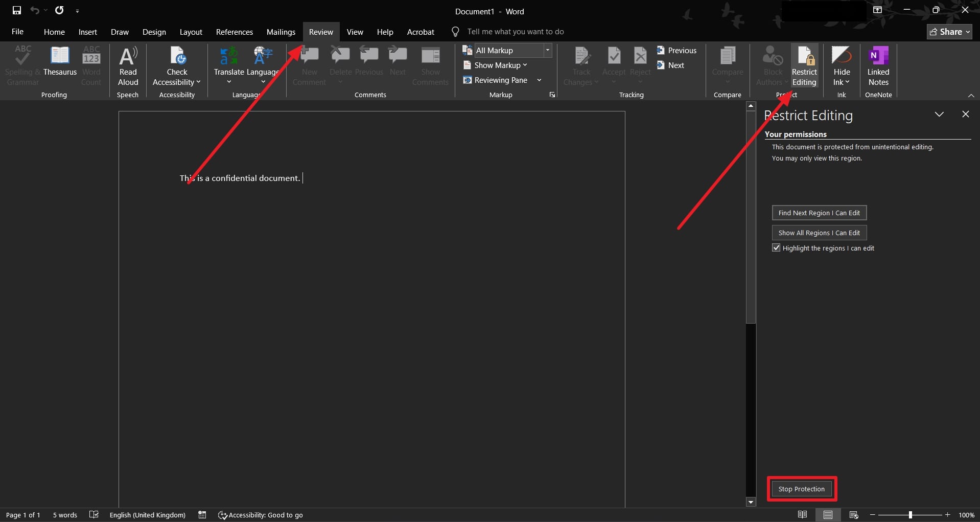The image size is (980, 522).
Task: Click the zoom slider handle
Action: (910, 515)
